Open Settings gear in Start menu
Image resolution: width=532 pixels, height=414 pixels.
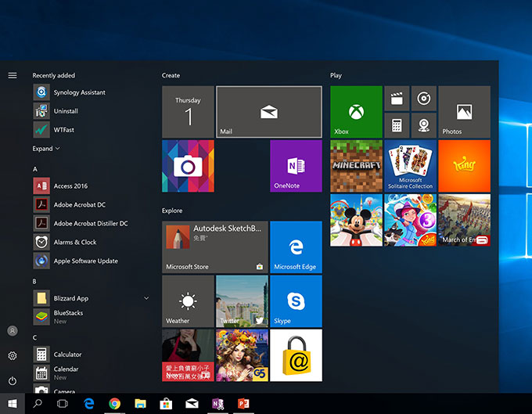coord(13,355)
